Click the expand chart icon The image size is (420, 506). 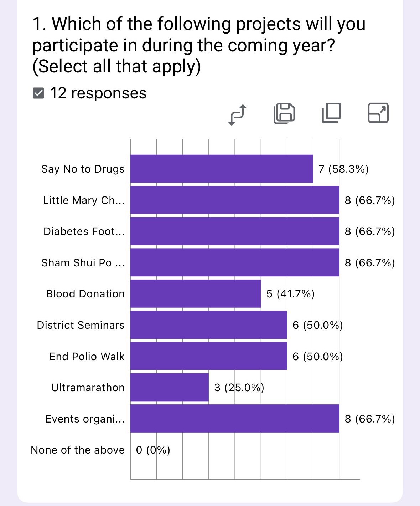[x=378, y=113]
